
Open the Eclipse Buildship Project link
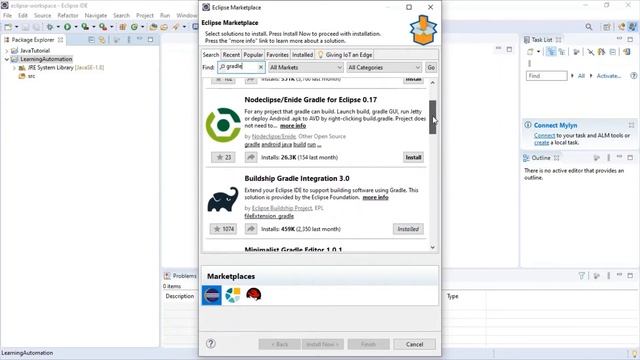pyautogui.click(x=282, y=208)
